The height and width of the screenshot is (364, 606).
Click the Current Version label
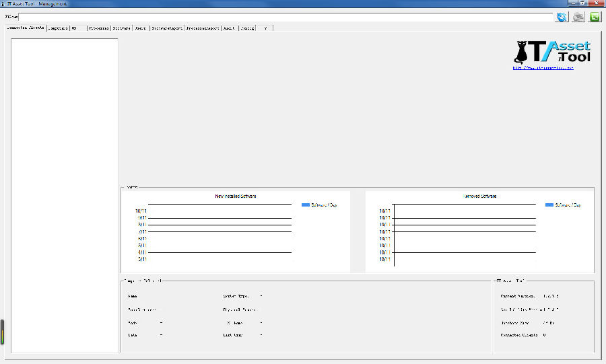518,296
